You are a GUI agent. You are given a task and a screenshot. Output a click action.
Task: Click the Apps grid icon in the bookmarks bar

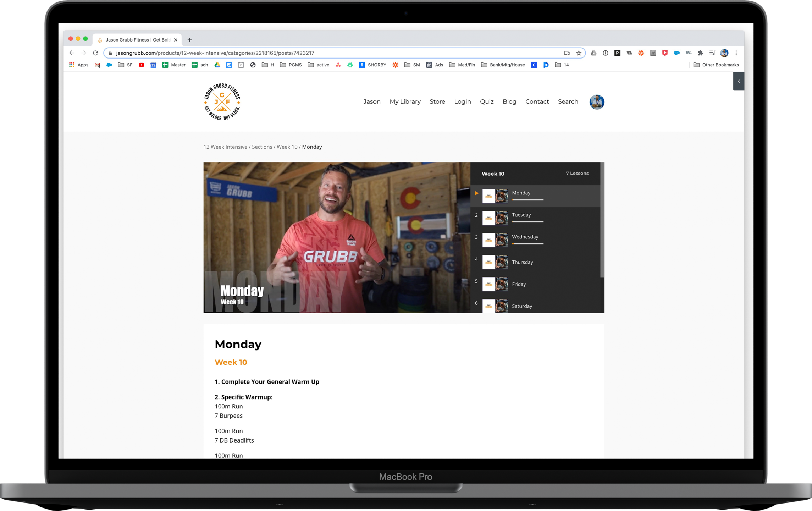[x=72, y=65]
